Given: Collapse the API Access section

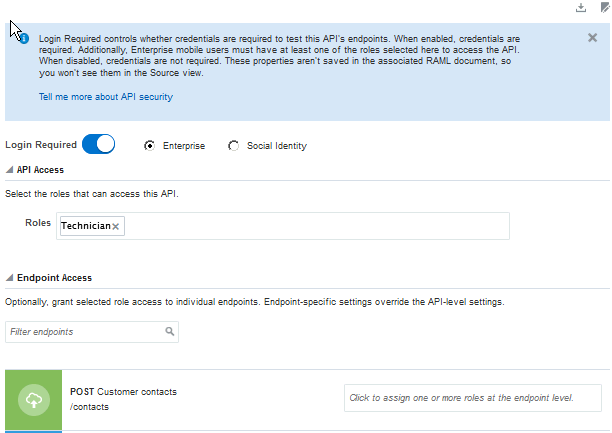Looking at the screenshot, I should pos(10,170).
